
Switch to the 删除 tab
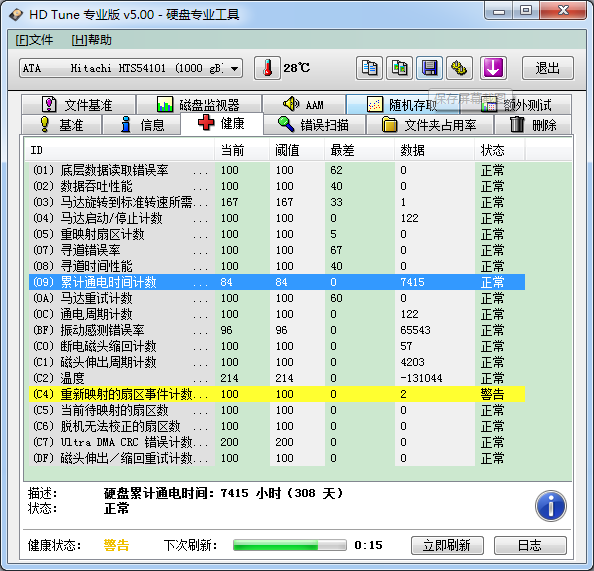click(x=533, y=125)
